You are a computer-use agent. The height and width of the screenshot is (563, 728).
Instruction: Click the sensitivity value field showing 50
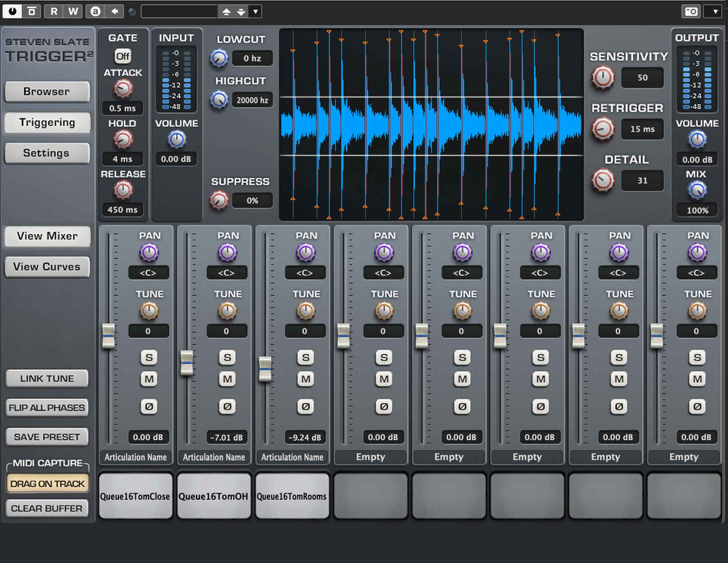tap(642, 78)
